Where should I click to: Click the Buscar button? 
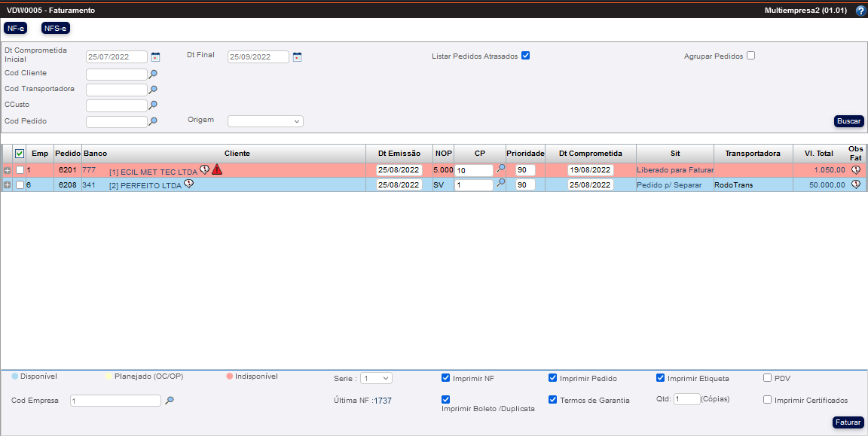click(x=848, y=121)
